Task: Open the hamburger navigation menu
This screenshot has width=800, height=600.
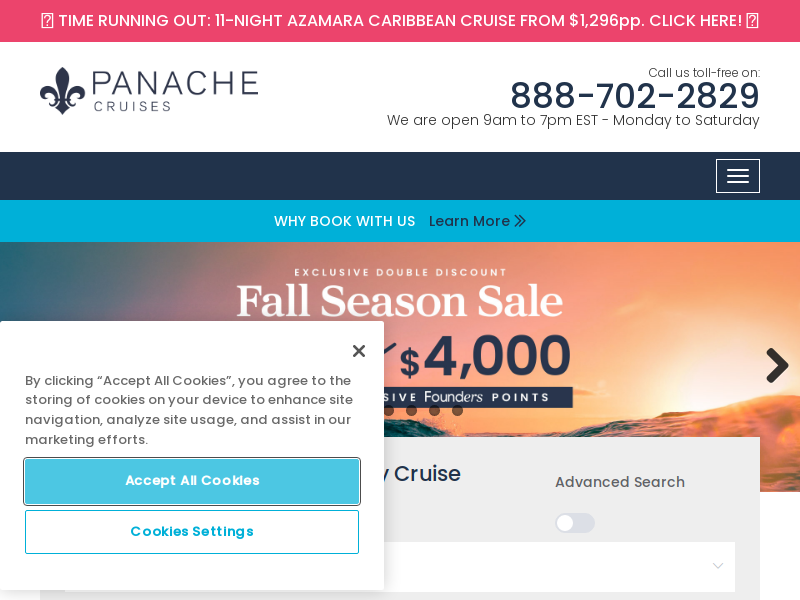Action: click(x=737, y=176)
